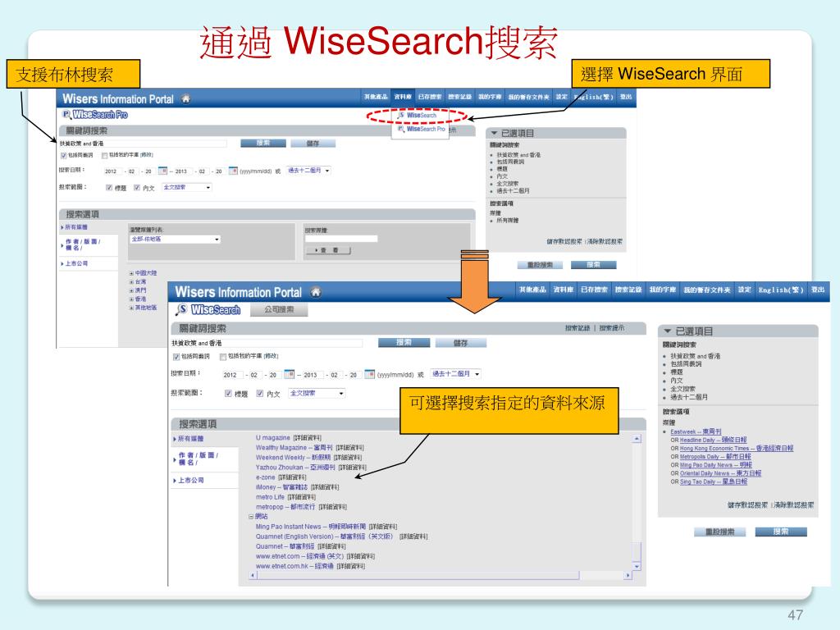Toggle 標題 checkbox in upper form

[109, 188]
